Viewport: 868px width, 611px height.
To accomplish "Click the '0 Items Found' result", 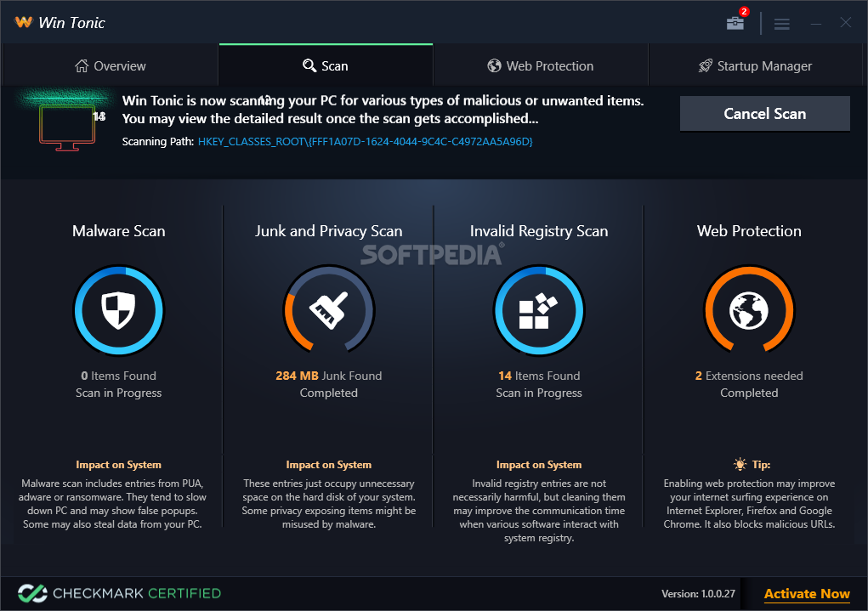I will (x=118, y=376).
